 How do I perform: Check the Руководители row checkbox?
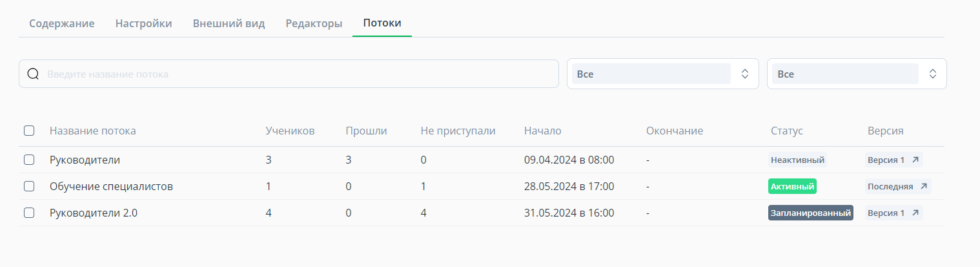(x=29, y=160)
